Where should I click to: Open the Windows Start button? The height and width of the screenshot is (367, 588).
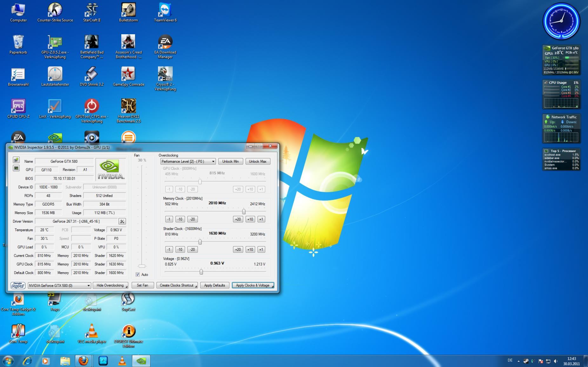[x=8, y=361]
